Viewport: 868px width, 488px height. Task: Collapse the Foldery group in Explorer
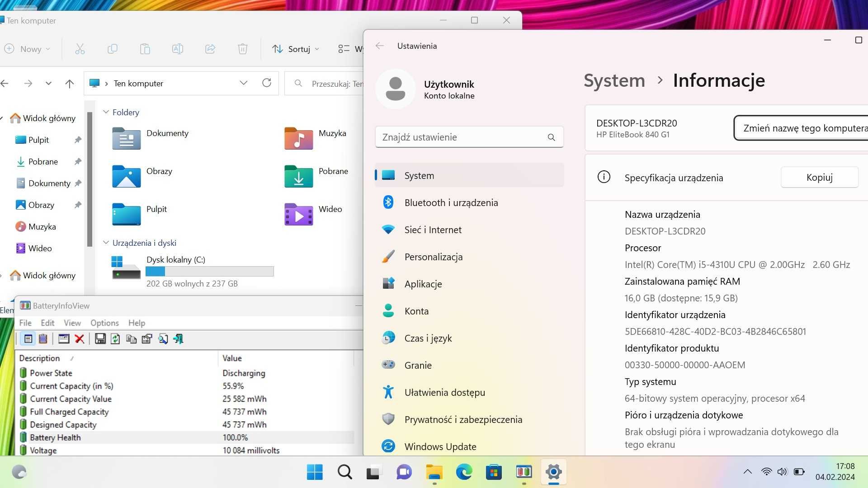pos(106,112)
